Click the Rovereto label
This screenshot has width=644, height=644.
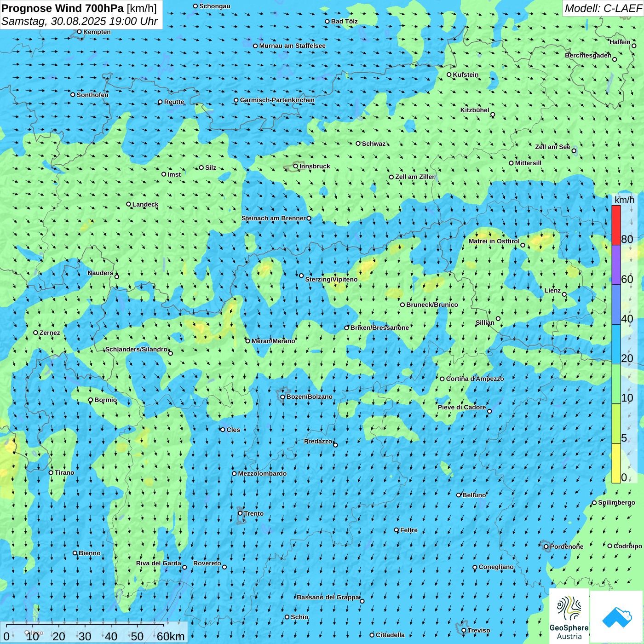point(207,563)
